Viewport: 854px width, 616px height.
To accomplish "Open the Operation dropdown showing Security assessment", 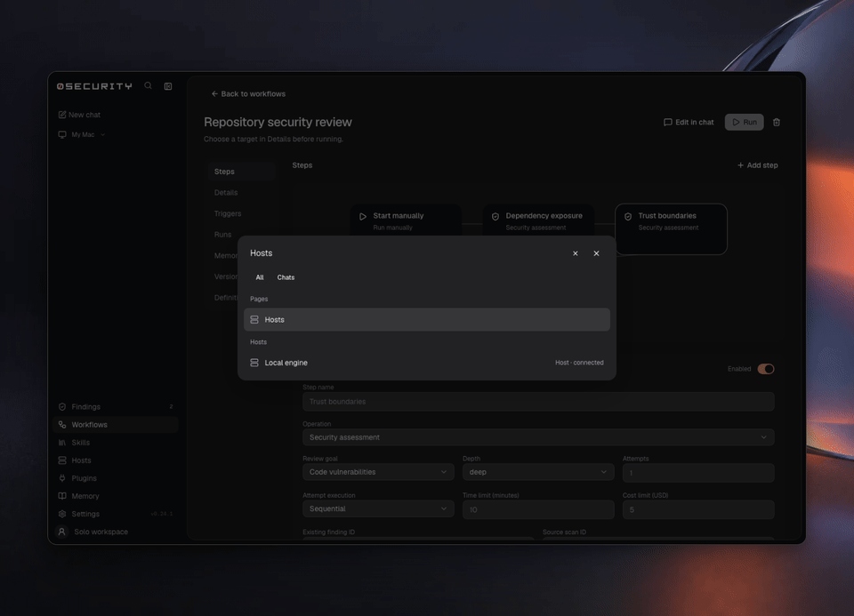I will tap(538, 437).
